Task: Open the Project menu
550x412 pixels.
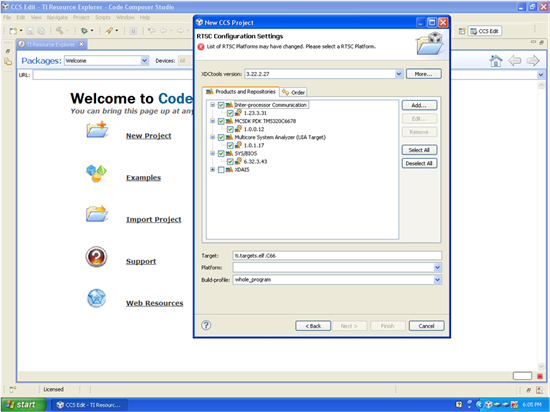Action: pos(81,17)
